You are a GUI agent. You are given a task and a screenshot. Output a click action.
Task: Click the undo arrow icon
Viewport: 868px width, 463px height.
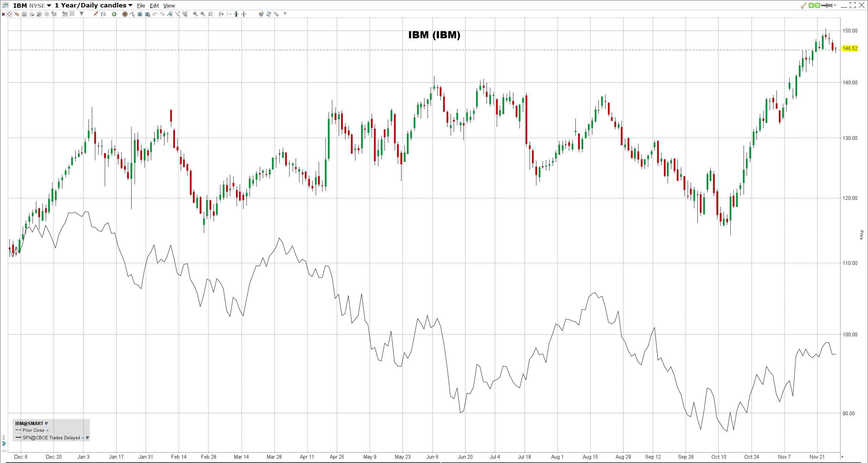pos(155,14)
